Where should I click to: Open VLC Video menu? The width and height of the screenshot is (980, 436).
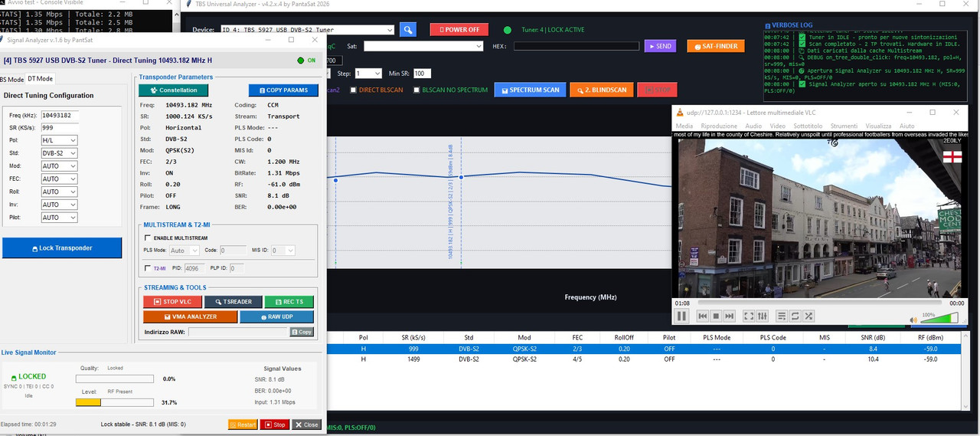coord(778,126)
